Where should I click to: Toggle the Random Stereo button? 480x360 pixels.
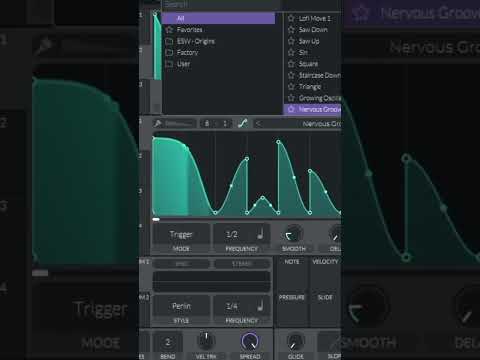[x=242, y=264]
